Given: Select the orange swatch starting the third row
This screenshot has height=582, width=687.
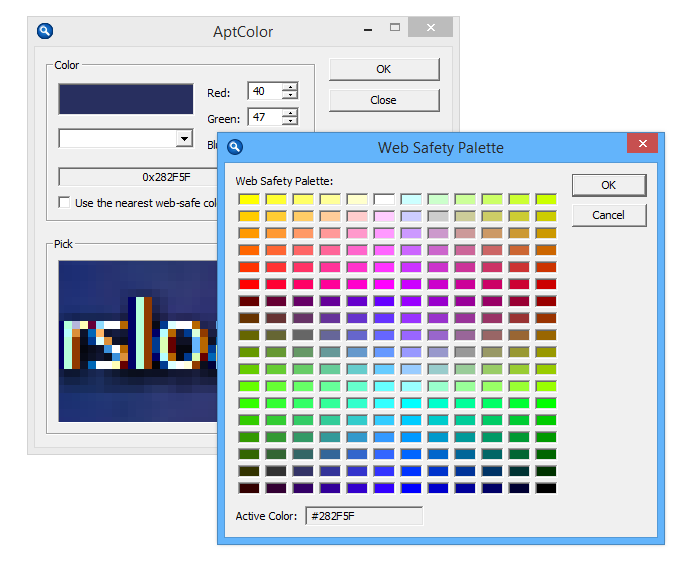Looking at the screenshot, I should coord(249,233).
